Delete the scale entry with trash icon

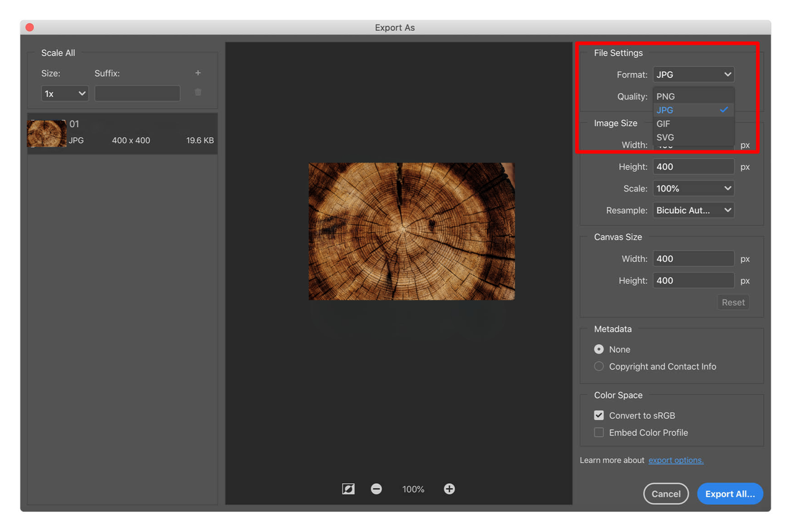point(198,93)
